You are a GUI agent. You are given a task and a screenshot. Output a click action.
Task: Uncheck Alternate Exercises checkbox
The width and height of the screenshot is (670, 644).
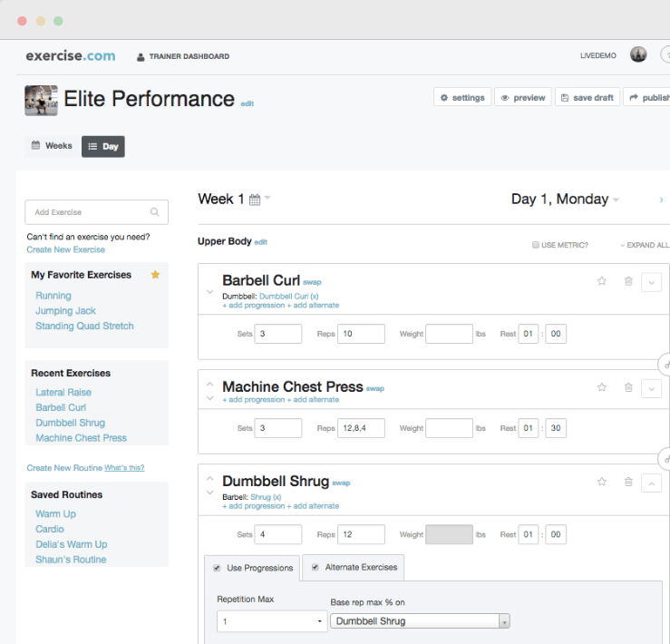(x=316, y=568)
